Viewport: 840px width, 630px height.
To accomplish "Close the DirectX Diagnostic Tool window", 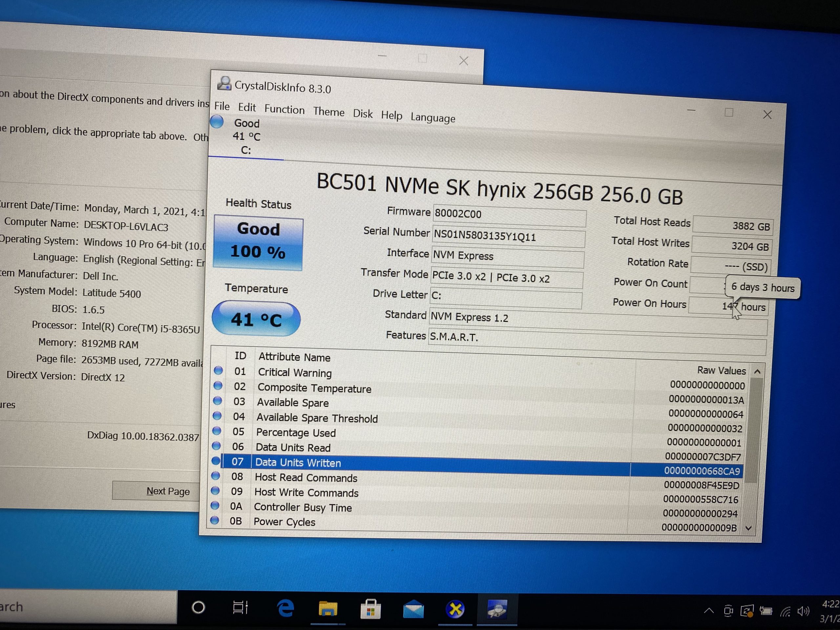I will click(x=464, y=61).
